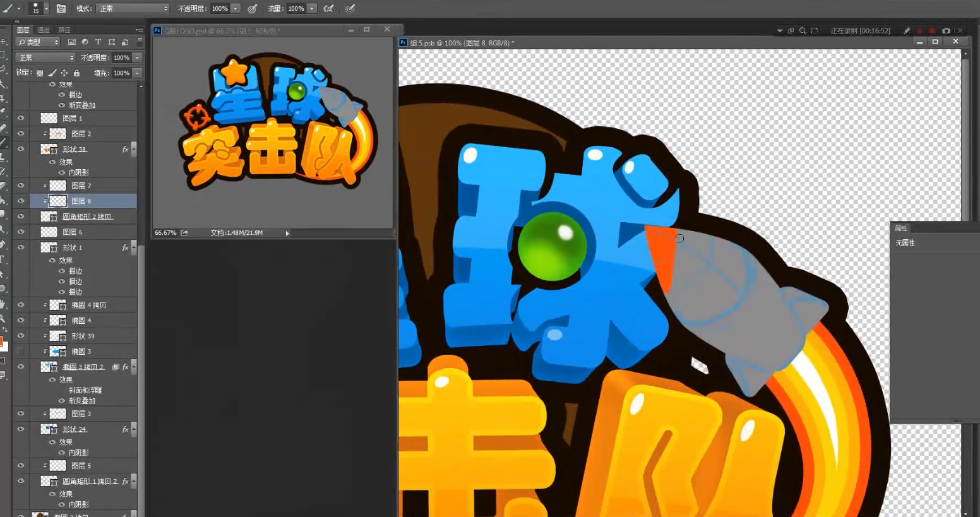Select the Type tool in toolbox
Image resolution: width=980 pixels, height=517 pixels.
pyautogui.click(x=3, y=259)
